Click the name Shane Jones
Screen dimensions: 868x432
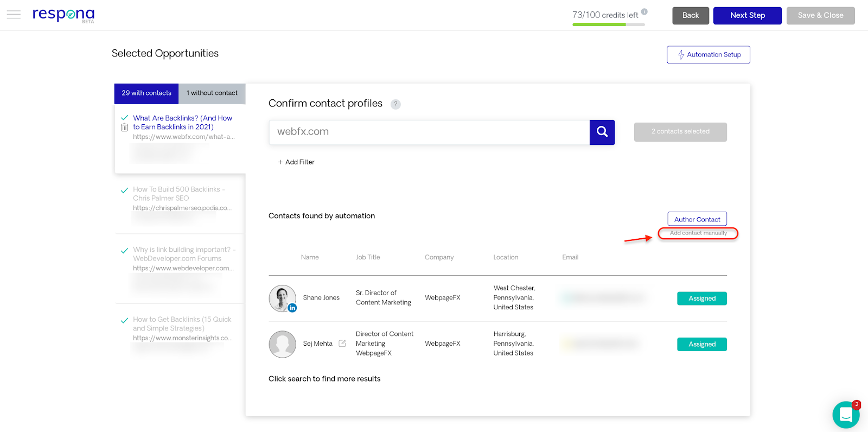tap(321, 298)
